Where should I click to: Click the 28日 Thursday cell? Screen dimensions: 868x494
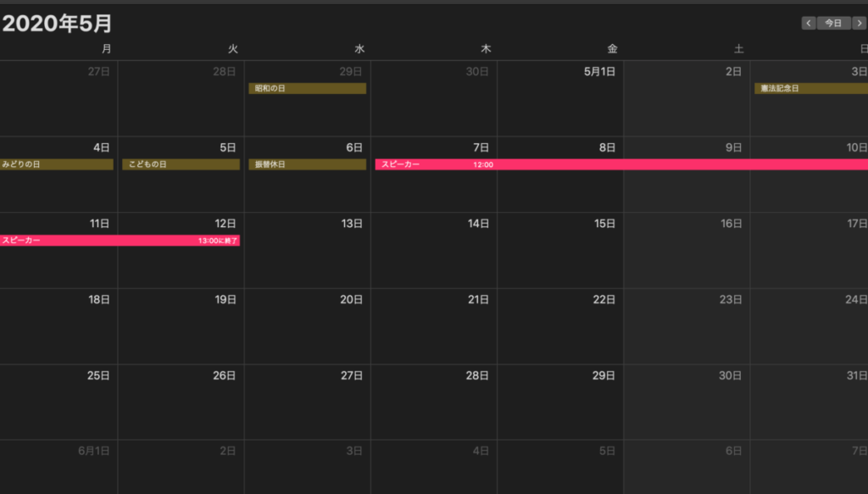point(434,407)
